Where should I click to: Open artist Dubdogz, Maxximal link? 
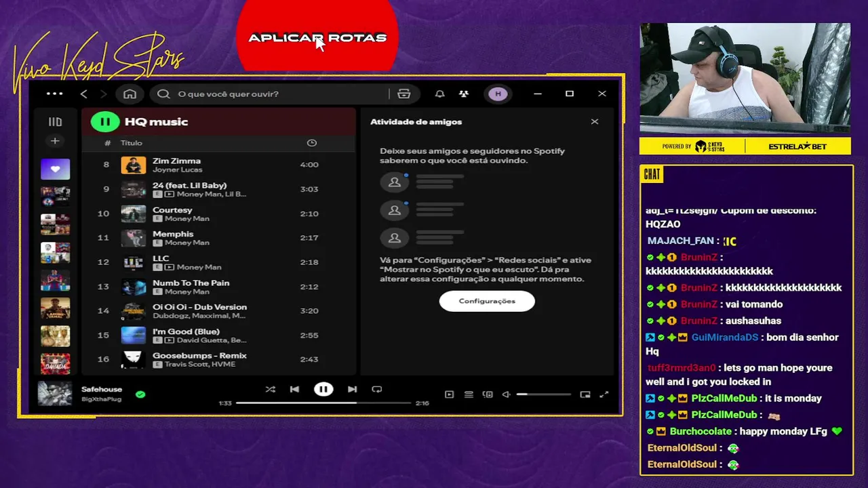click(x=199, y=316)
